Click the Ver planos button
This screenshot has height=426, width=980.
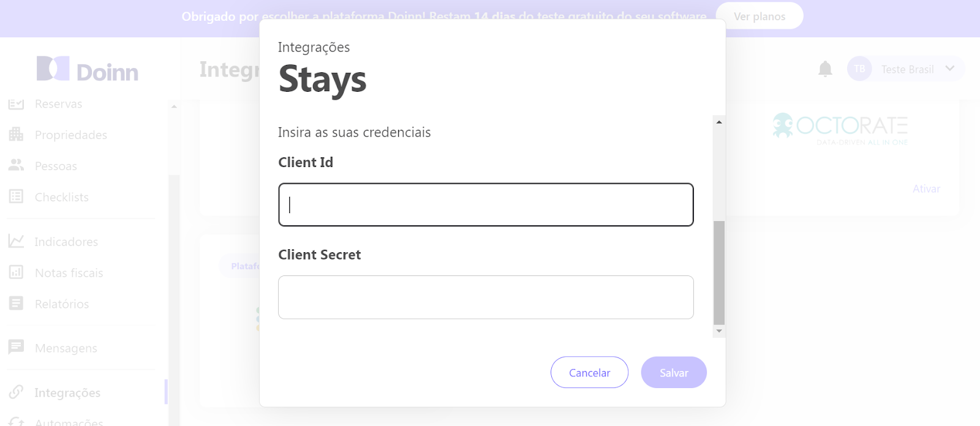click(x=759, y=17)
